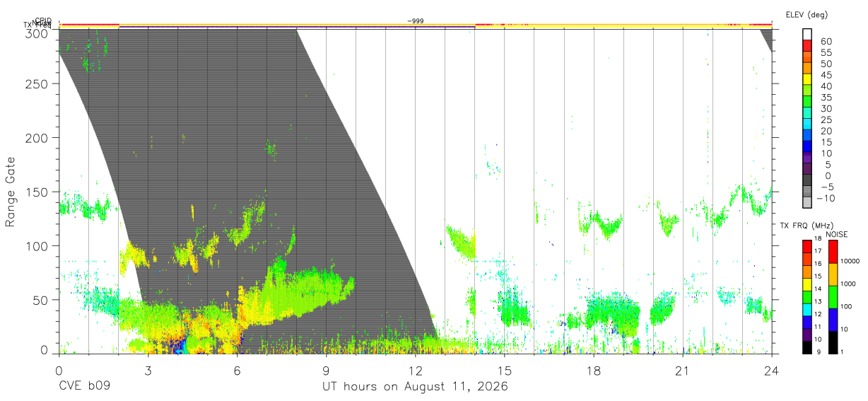Click the '10000' label on NOISE scale
This screenshot has width=868, height=401.
pos(851,262)
